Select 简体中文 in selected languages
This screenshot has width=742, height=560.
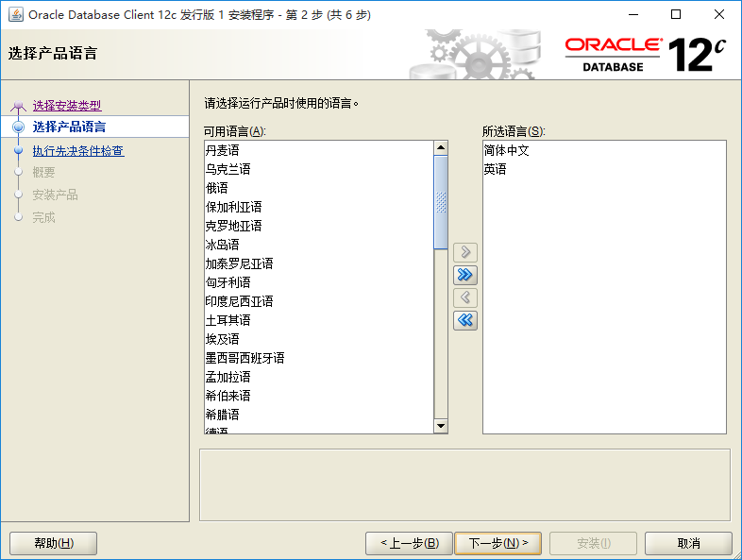click(x=604, y=150)
